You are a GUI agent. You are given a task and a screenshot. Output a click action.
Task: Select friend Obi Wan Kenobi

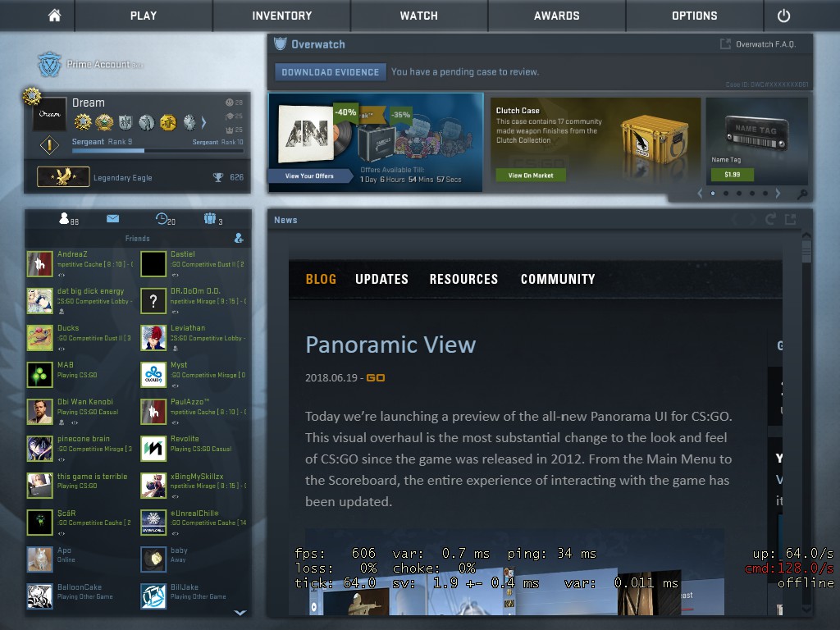(81, 412)
